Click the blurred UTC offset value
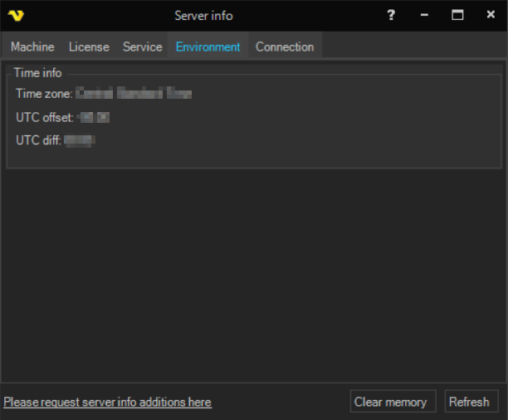Viewport: 508px width, 420px height. 94,118
